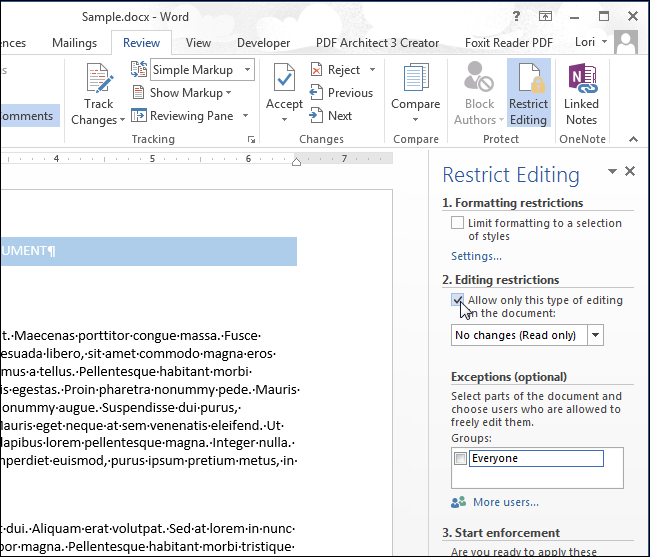Viewport: 650px width, 557px height.
Task: Click the More users link
Action: coord(506,502)
